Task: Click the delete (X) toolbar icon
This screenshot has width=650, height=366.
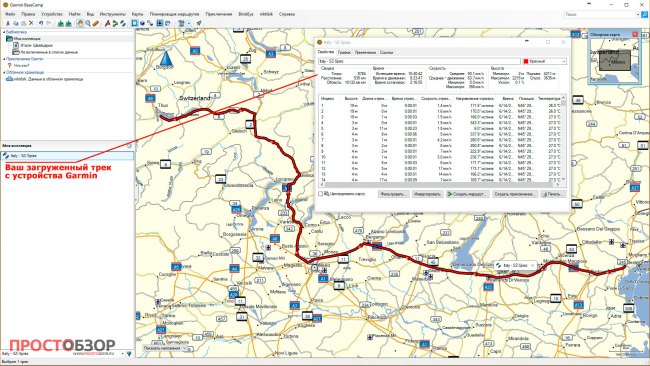Action: point(31,23)
